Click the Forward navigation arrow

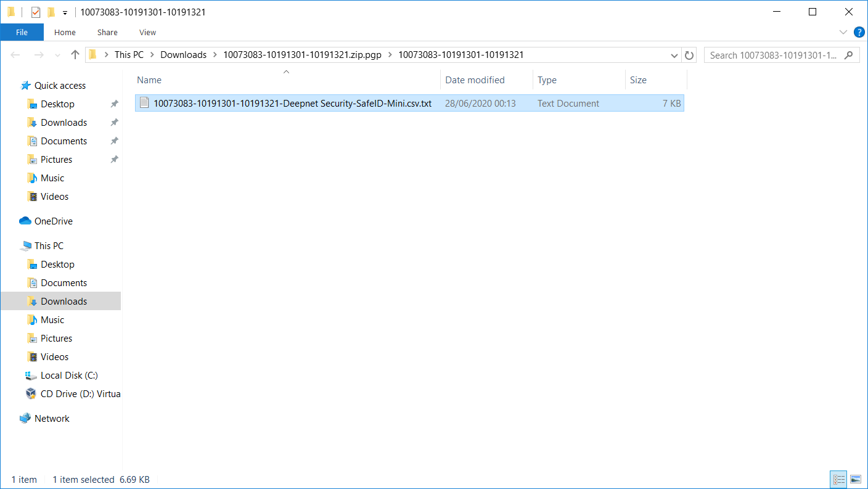[38, 55]
